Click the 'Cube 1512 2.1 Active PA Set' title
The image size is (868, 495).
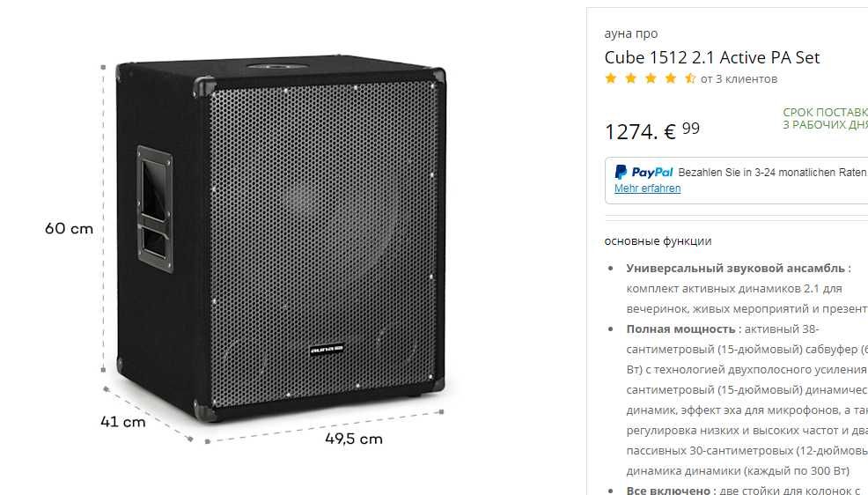click(x=712, y=57)
